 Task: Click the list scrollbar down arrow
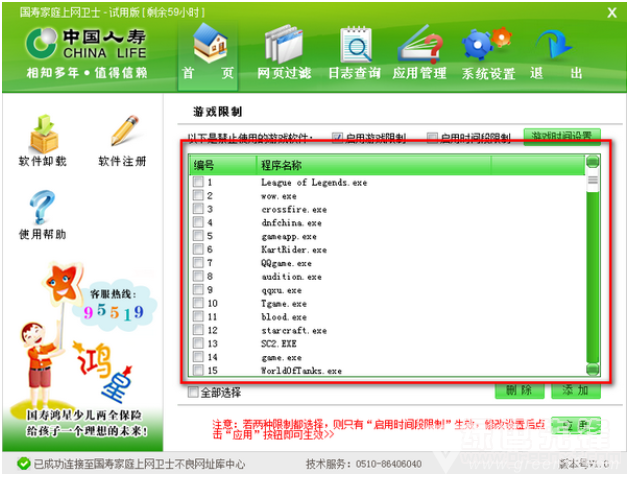click(x=592, y=368)
